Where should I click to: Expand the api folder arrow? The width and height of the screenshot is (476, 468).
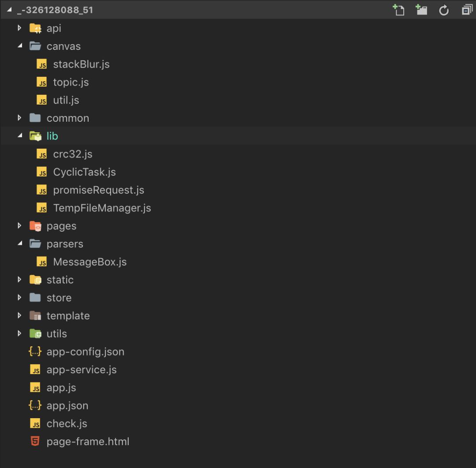(x=19, y=28)
